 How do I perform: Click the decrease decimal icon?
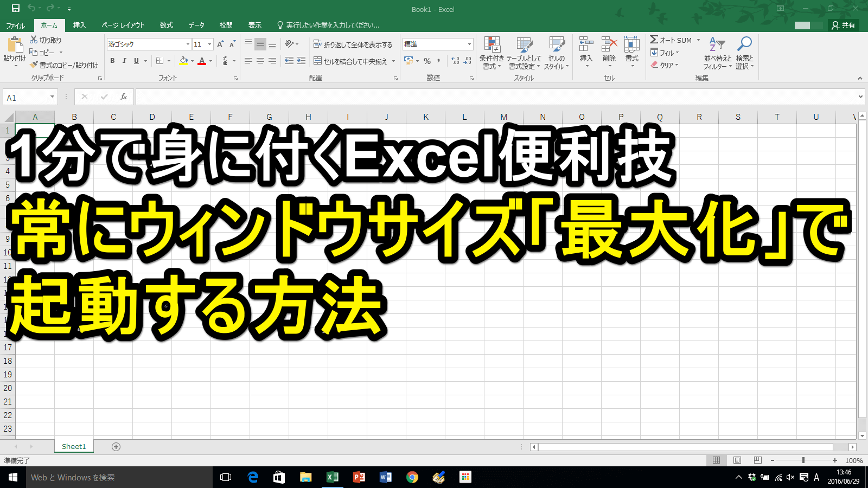(x=468, y=61)
